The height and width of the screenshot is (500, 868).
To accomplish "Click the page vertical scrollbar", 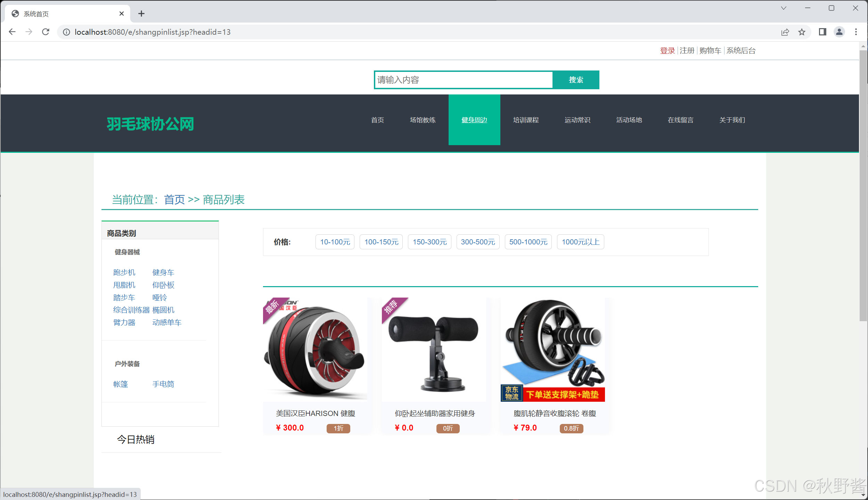I will [863, 186].
